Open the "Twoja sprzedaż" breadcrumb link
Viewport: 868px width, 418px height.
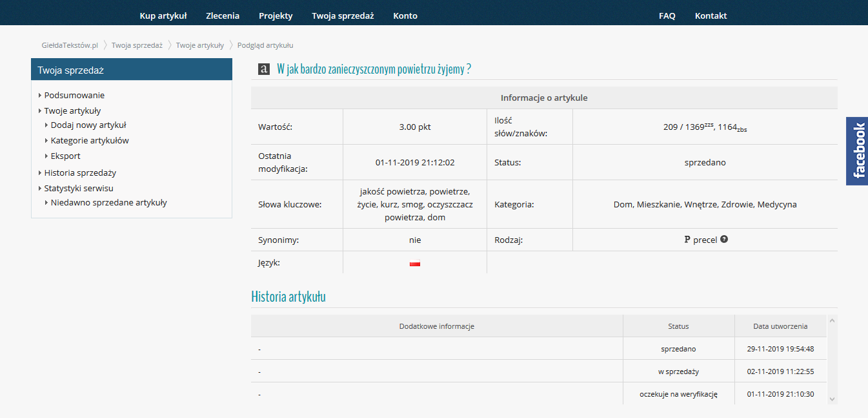(137, 45)
